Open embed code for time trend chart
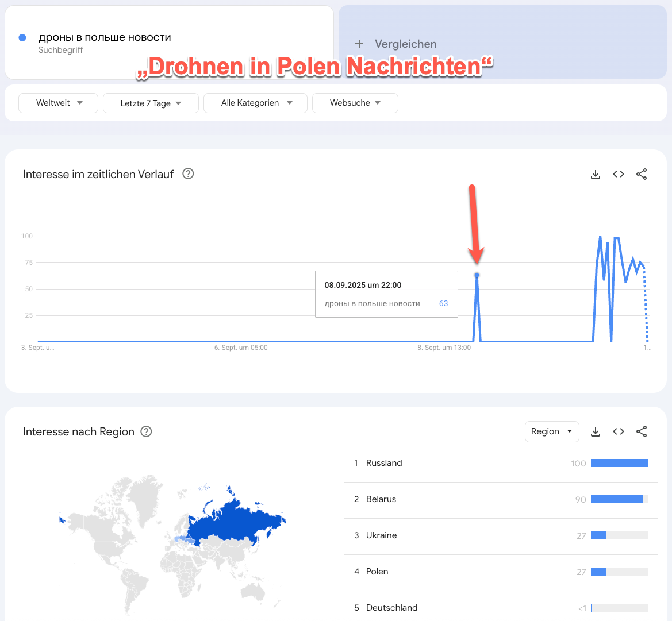The image size is (672, 621). coord(619,175)
